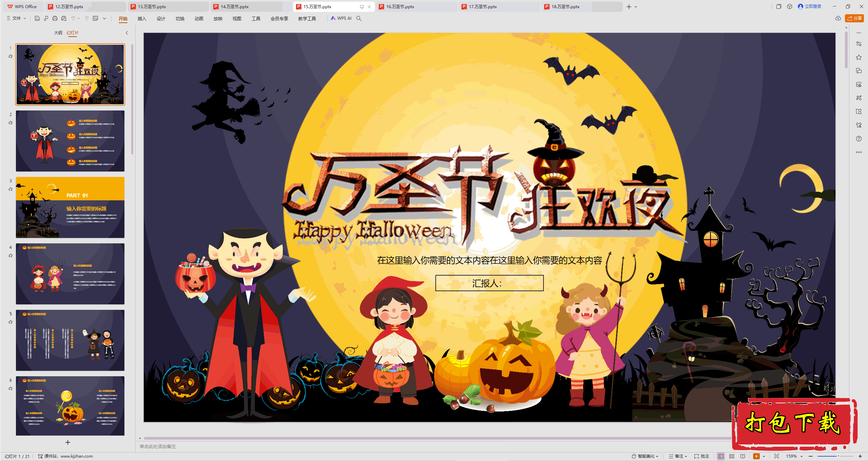This screenshot has width=868, height=461.
Task: Click the Print Preview icon
Action: [64, 18]
